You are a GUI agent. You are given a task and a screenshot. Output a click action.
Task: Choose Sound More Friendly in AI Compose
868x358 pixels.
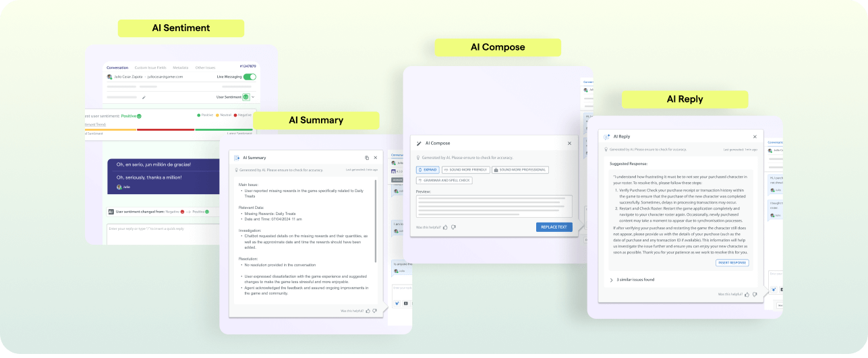(x=465, y=170)
